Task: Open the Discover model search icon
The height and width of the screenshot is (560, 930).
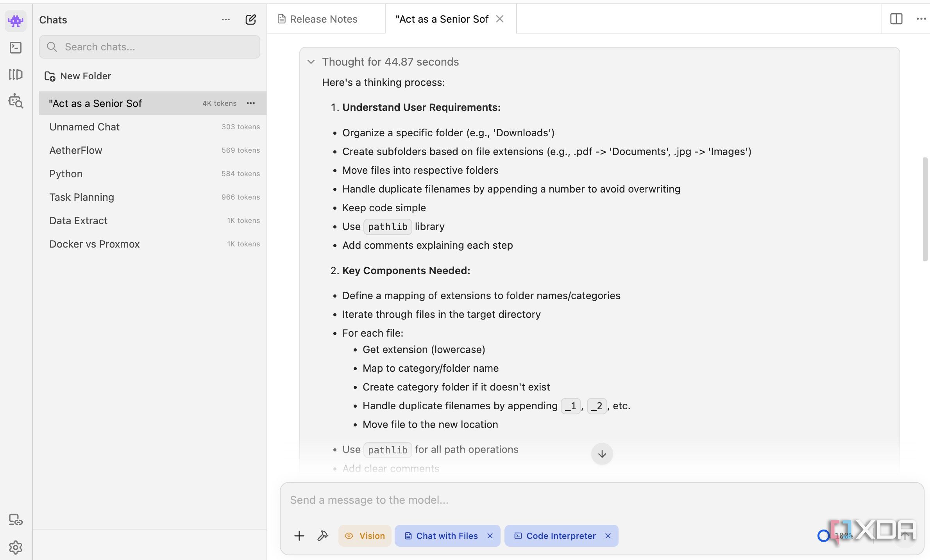Action: 16,101
